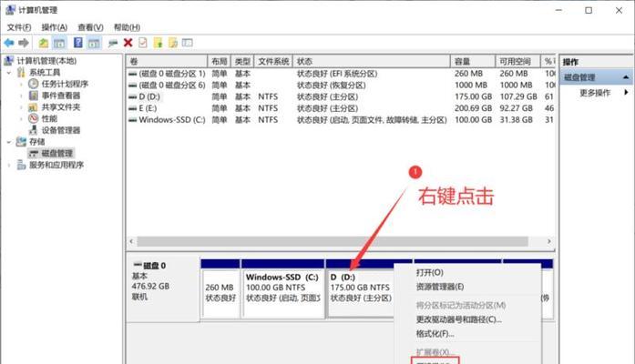Collapse the 磁盘管理 actions section arrow
635x364 pixels.
point(626,77)
